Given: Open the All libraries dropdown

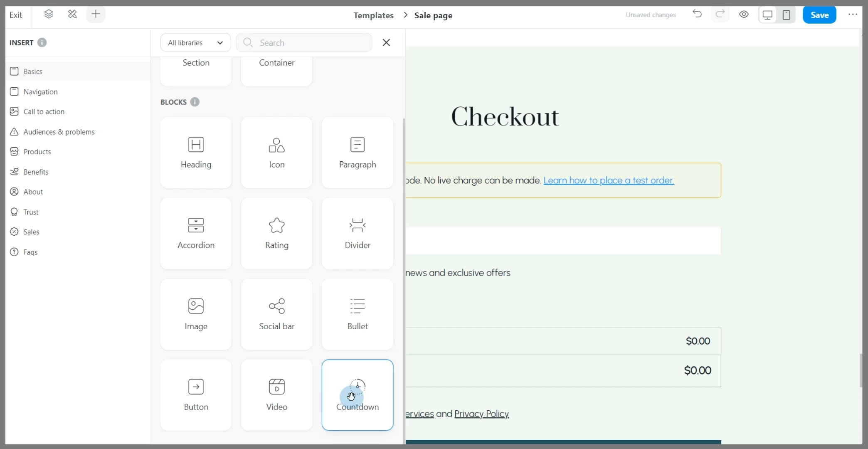Looking at the screenshot, I should (195, 43).
